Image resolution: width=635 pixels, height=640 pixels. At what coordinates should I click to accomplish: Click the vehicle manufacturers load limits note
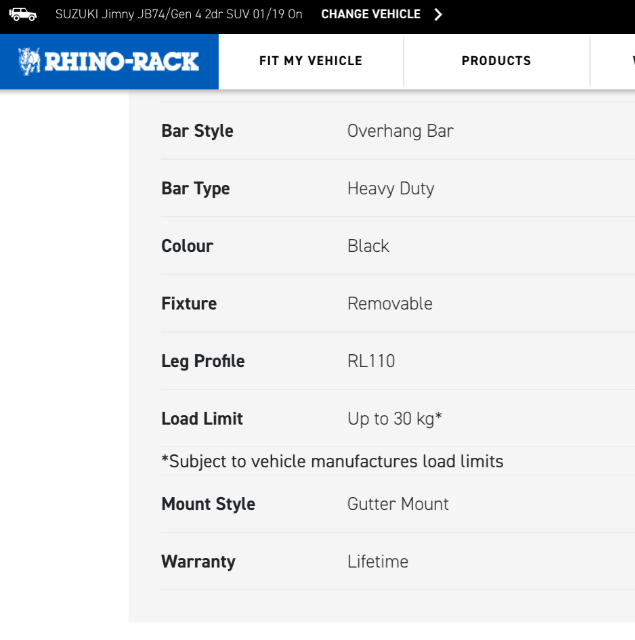point(333,462)
